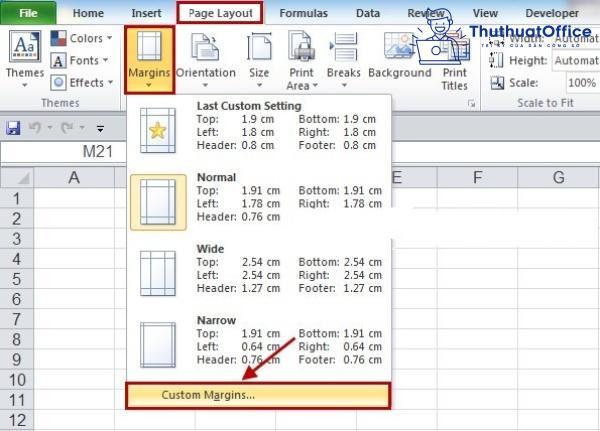This screenshot has height=431, width=600.
Task: Open the Orientation dropdown
Action: click(206, 60)
